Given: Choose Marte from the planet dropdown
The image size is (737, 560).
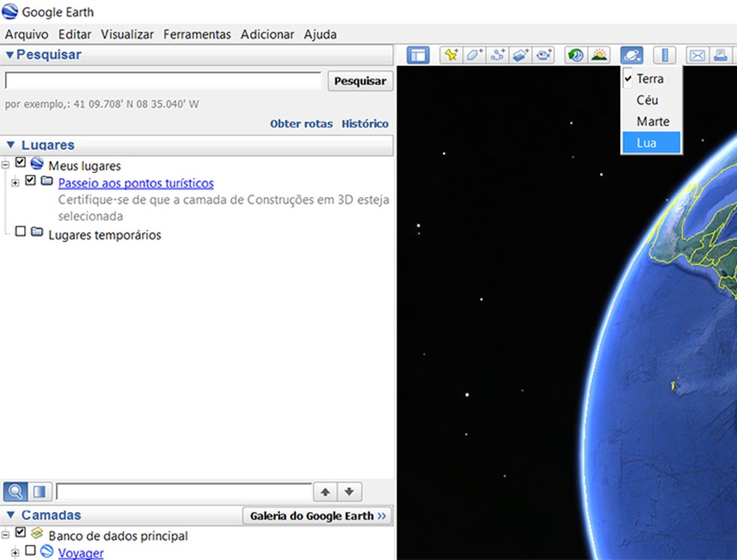Looking at the screenshot, I should (x=652, y=121).
